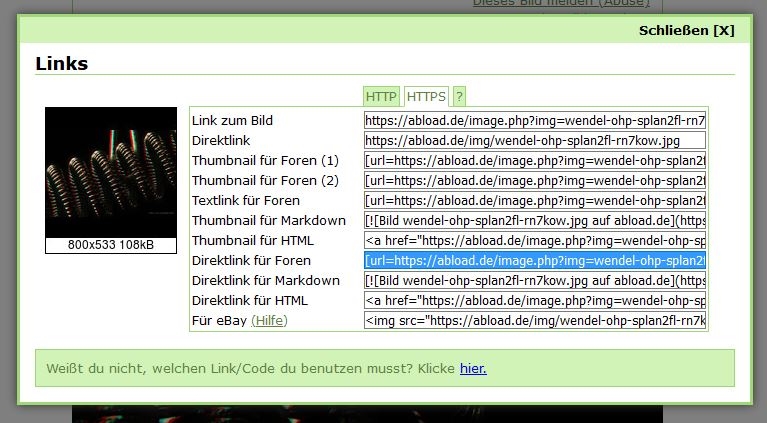
Task: Select the Direktlink für Markdown field
Action: [535, 281]
